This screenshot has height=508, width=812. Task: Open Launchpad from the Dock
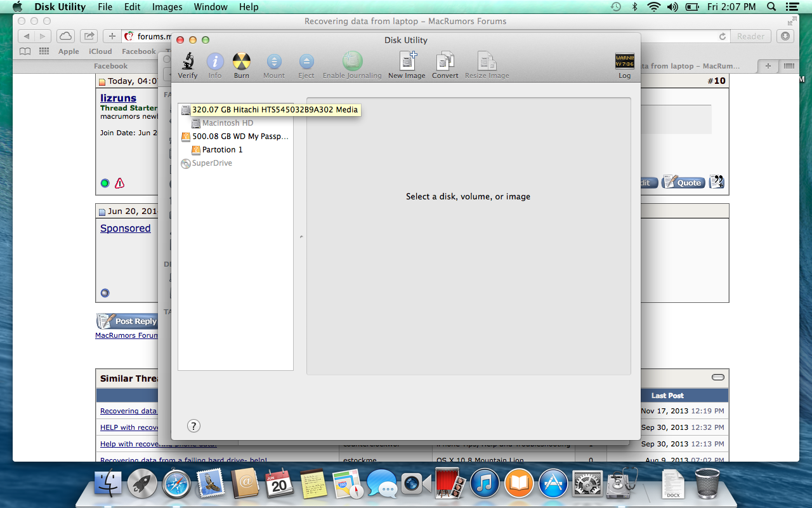[142, 485]
